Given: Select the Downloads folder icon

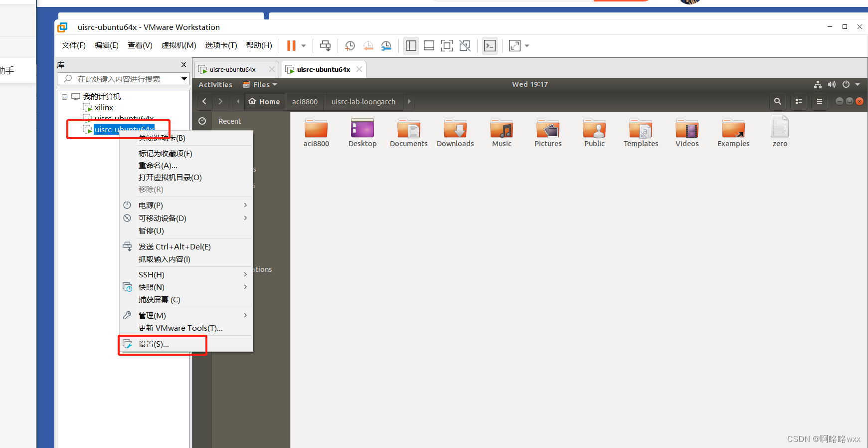Looking at the screenshot, I should (455, 129).
